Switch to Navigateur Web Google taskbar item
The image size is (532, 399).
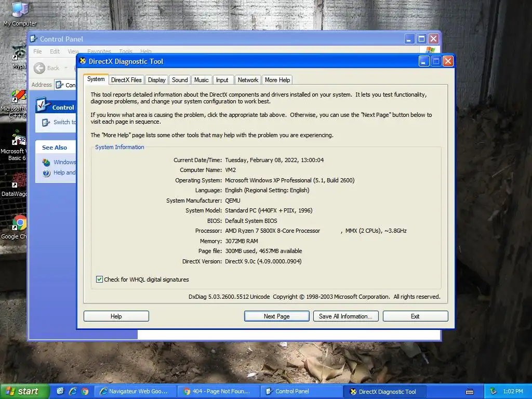coord(135,391)
